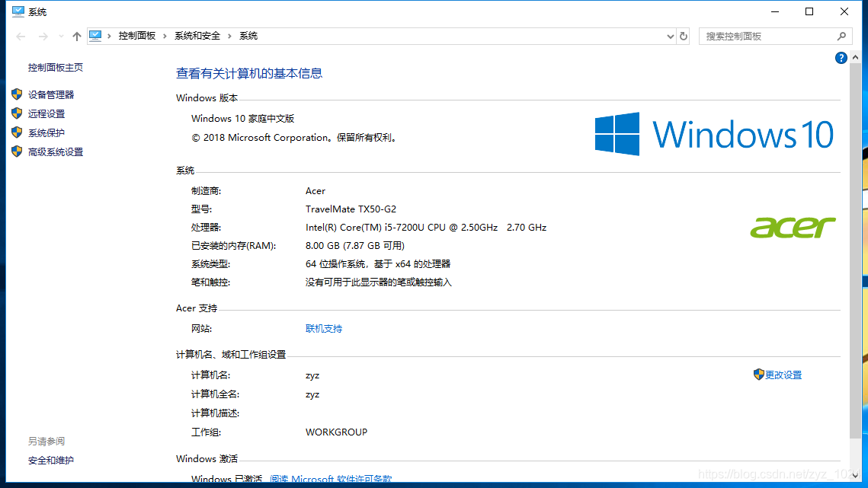
Task: Select 系统和安全 breadcrumb in address bar
Action: (x=197, y=36)
